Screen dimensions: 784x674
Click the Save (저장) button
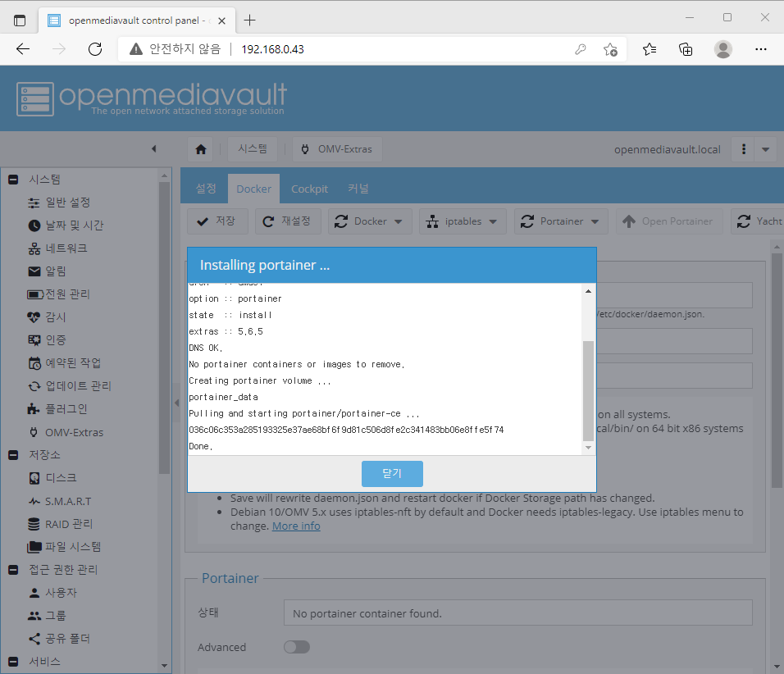click(217, 221)
